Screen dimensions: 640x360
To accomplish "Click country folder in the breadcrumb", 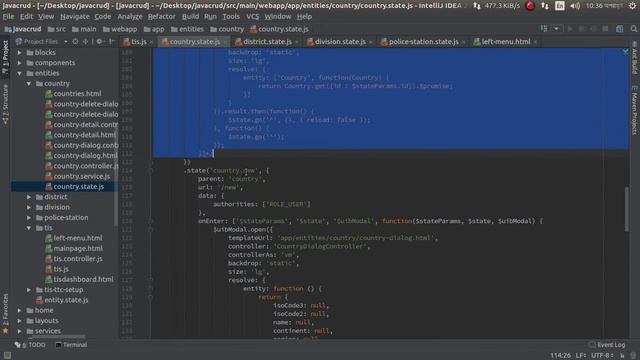I will (227, 29).
